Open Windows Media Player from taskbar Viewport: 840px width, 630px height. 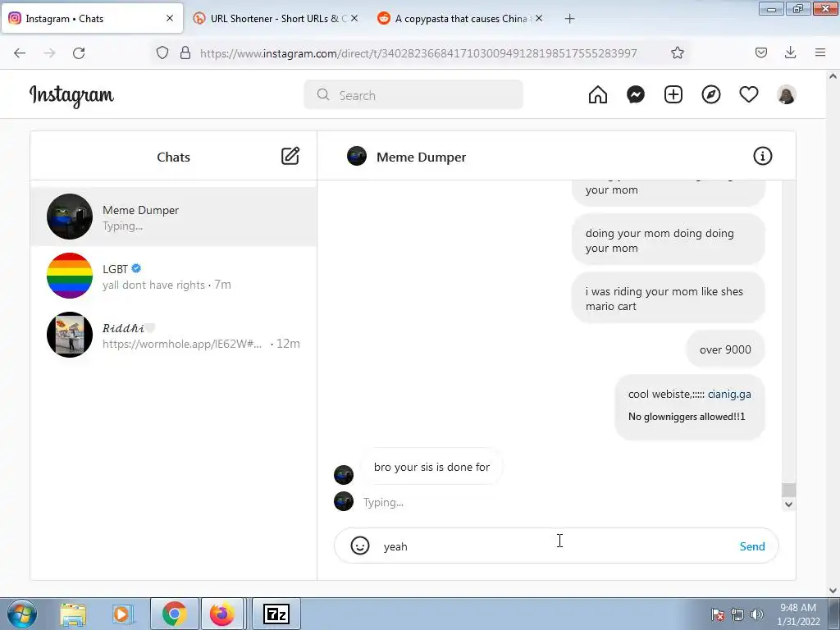pos(121,614)
